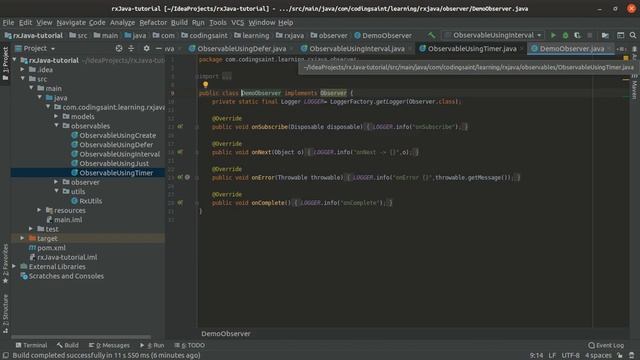Hide the Project panel with the minus icon
The height and width of the screenshot is (360, 640).
(x=158, y=48)
